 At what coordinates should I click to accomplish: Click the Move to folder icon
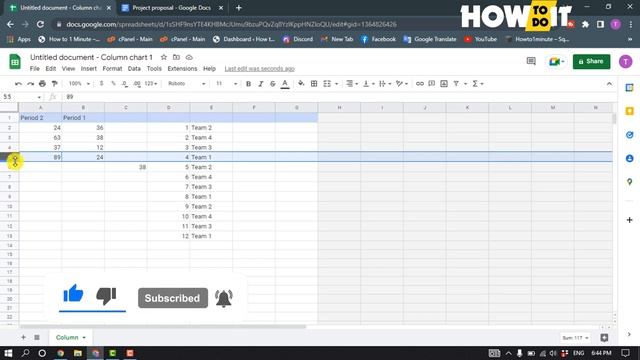[x=176, y=57]
